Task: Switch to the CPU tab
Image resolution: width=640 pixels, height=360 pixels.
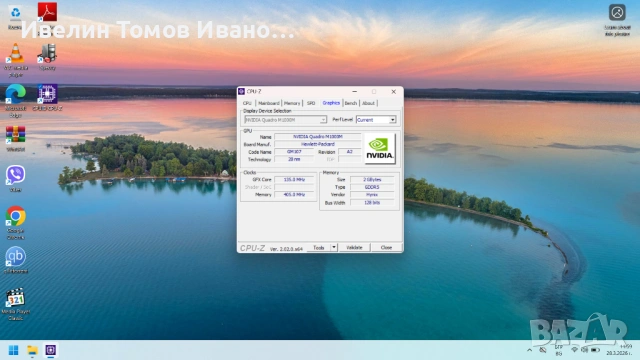Action: 247,103
